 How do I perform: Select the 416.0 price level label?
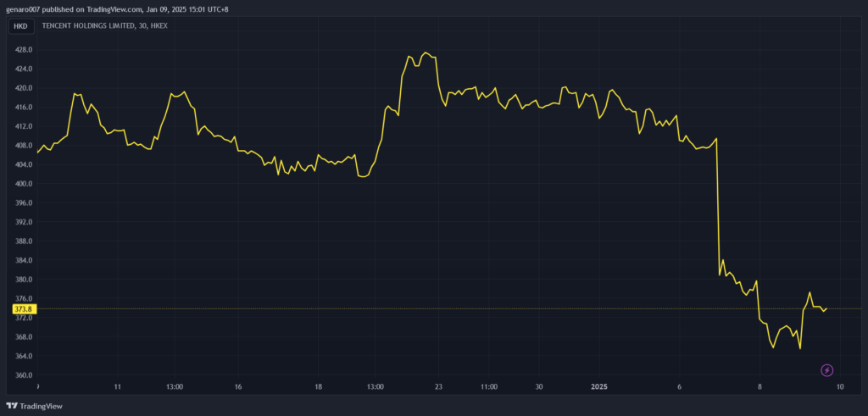tap(24, 108)
